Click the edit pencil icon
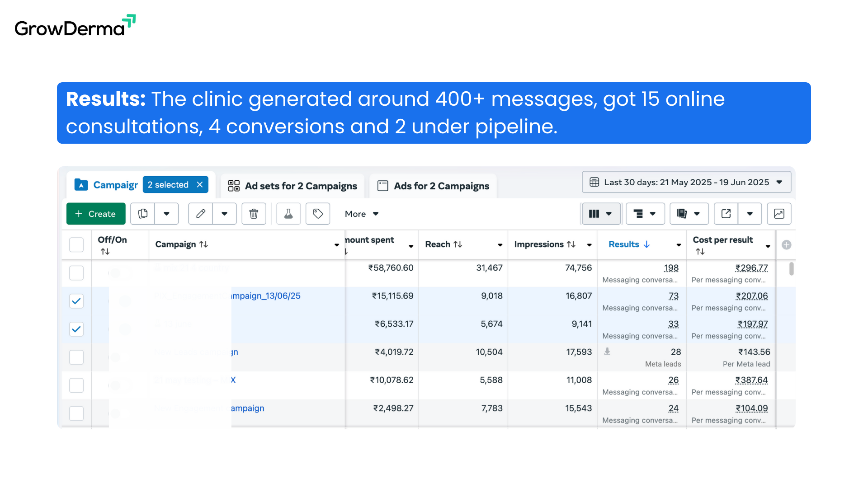 point(201,214)
